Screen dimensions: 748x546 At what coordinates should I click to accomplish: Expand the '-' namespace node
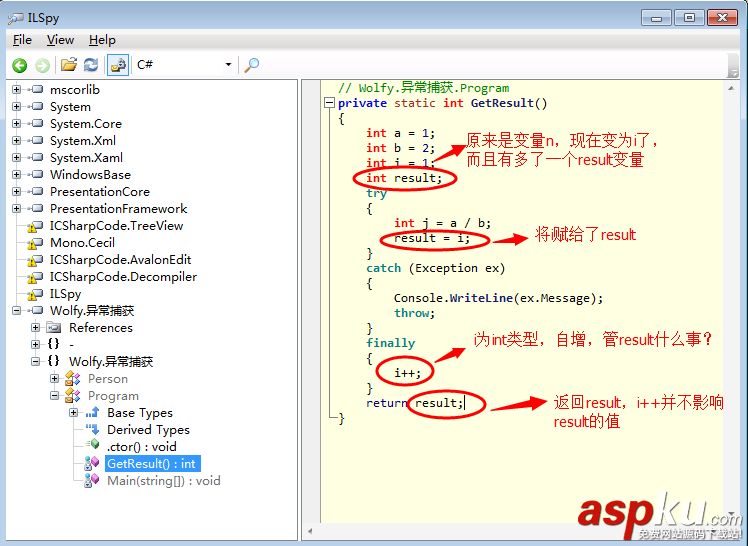click(x=35, y=344)
